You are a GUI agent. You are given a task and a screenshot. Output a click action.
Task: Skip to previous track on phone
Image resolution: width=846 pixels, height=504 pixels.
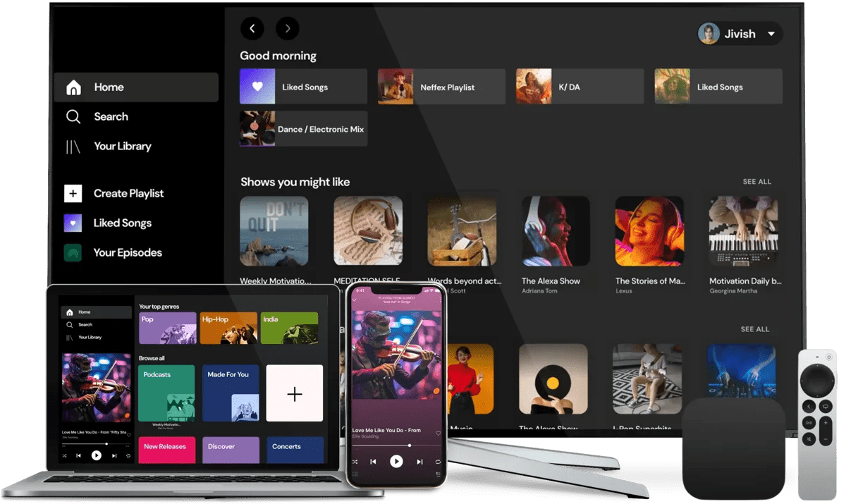(373, 462)
